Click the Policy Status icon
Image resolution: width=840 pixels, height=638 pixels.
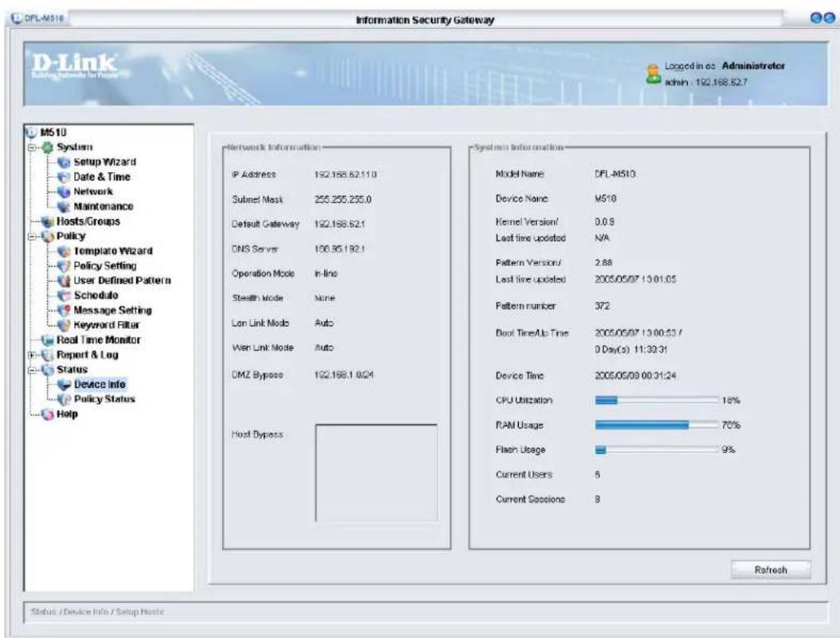pyautogui.click(x=64, y=399)
